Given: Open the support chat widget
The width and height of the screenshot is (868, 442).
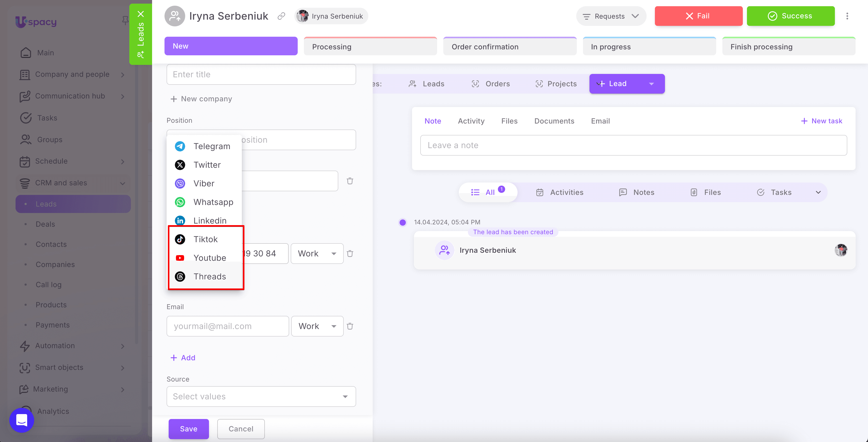Looking at the screenshot, I should point(22,420).
